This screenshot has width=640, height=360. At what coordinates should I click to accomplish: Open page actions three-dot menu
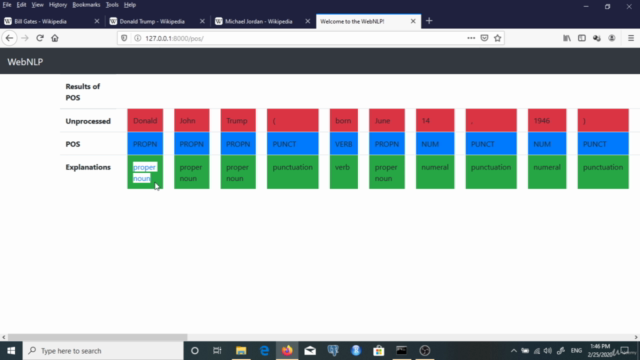point(471,38)
